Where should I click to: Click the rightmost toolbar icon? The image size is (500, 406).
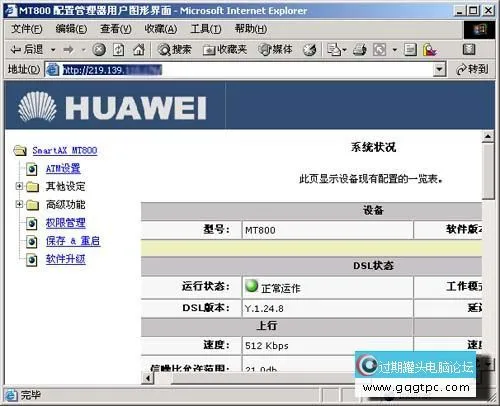pyautogui.click(x=469, y=50)
